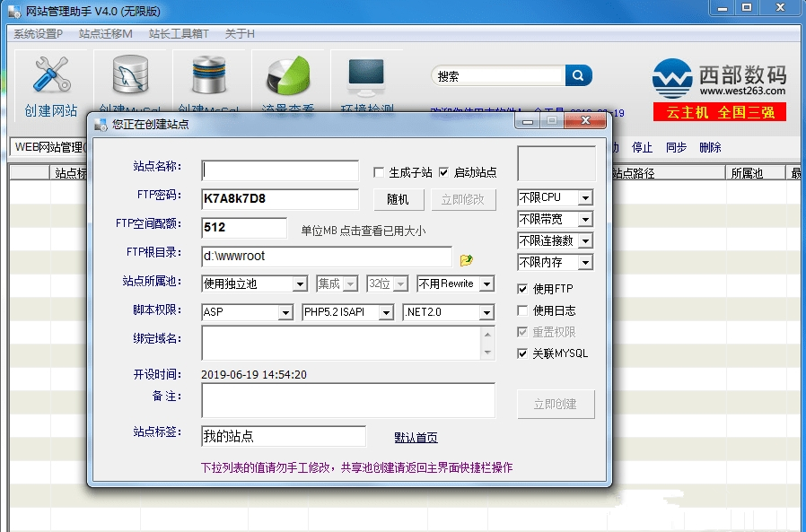The image size is (806, 532).
Task: Open the 站长工具箱 menu
Action: 178,33
